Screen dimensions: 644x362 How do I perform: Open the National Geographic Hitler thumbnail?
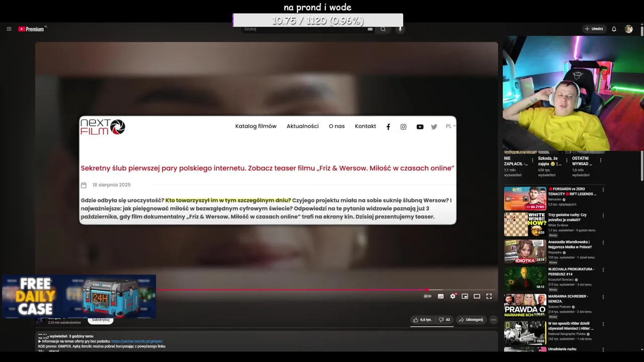[525, 333]
